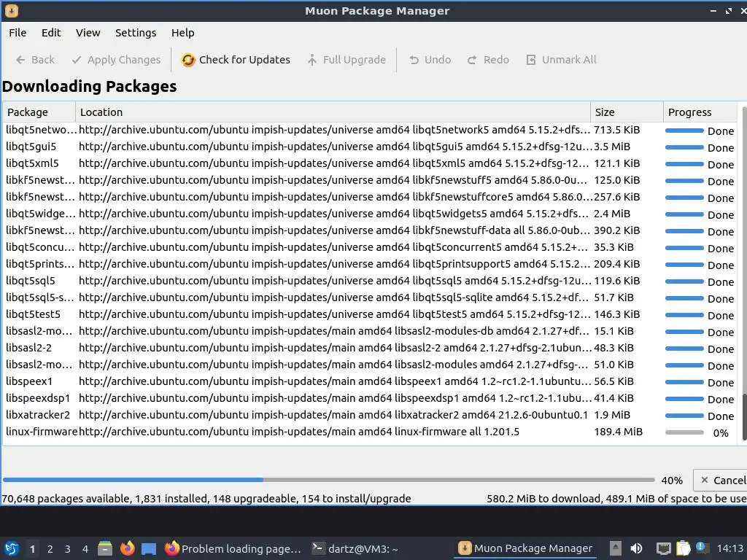Screen dimensions: 747x560
Task: Select the libqt5gui5 package name
Action: click(x=31, y=147)
